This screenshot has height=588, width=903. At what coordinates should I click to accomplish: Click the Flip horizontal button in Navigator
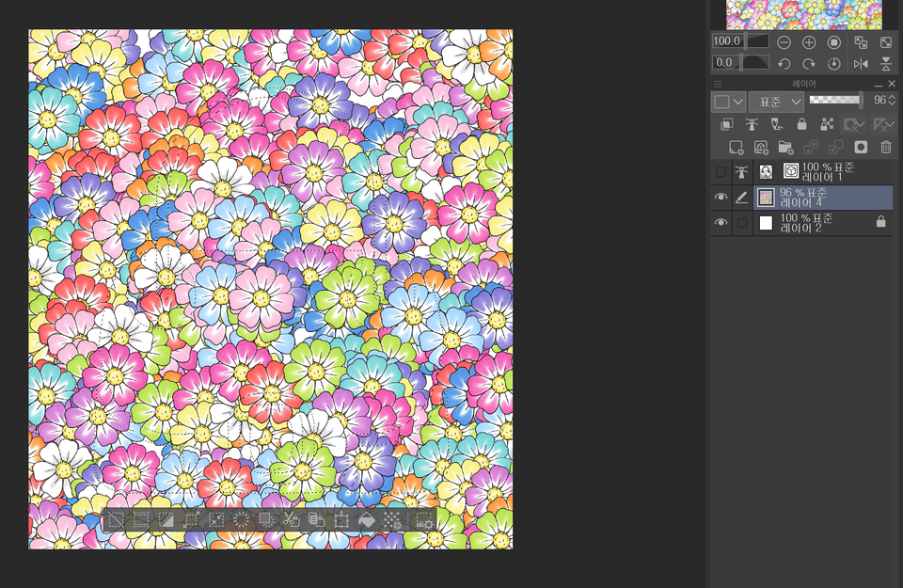862,63
